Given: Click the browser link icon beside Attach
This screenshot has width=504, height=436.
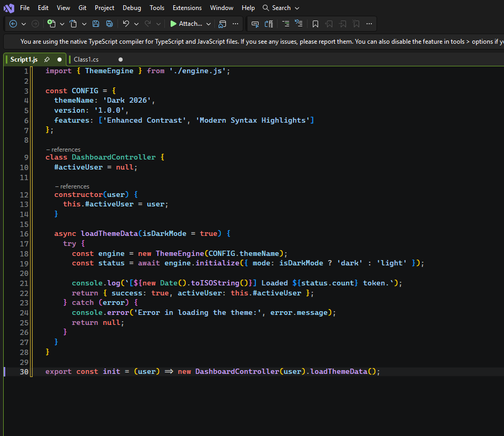Looking at the screenshot, I should (x=222, y=24).
